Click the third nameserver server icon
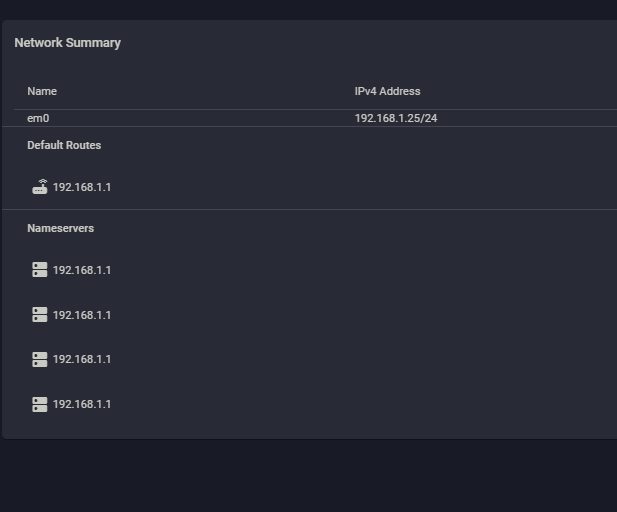This screenshot has width=617, height=512. click(x=40, y=359)
